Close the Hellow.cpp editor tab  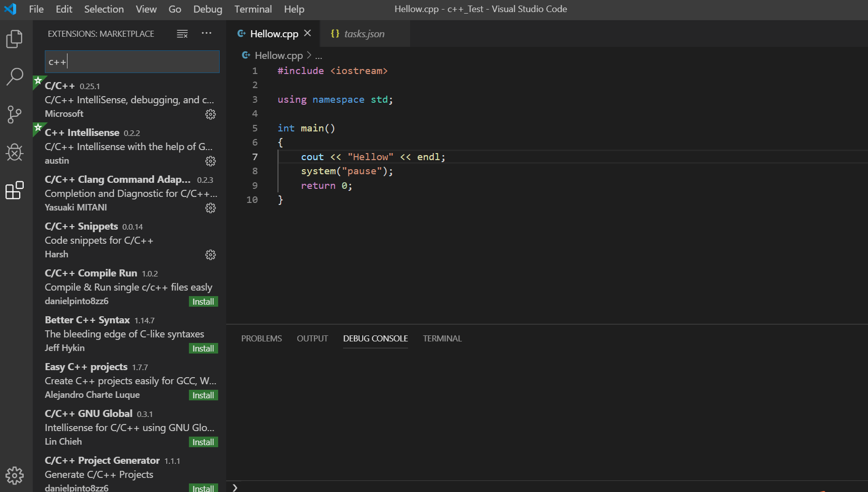(307, 33)
